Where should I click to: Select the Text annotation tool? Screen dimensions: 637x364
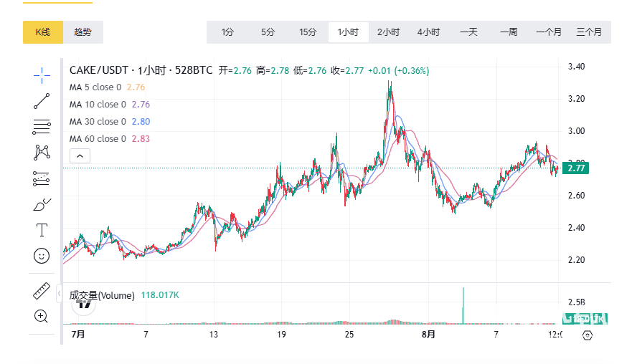coord(42,230)
